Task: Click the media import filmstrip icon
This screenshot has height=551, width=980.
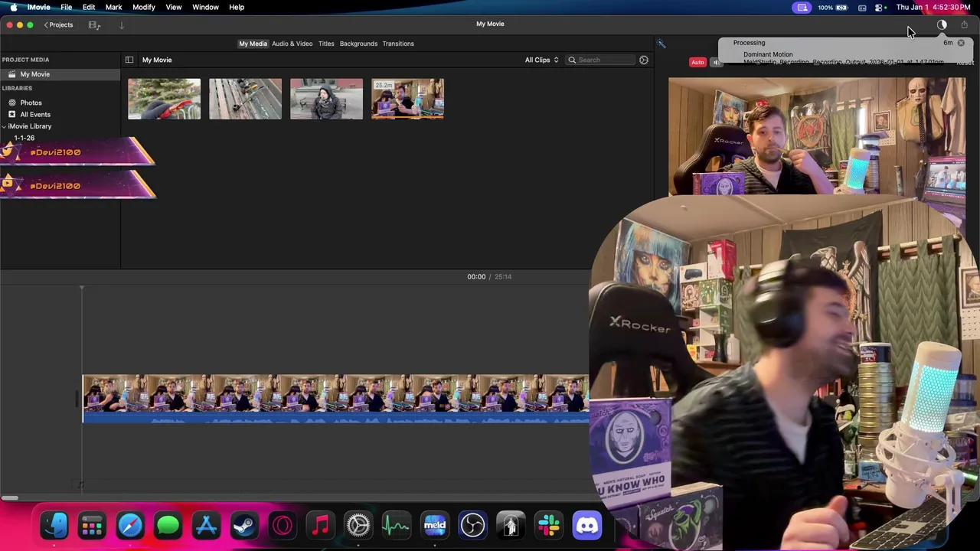Action: [x=94, y=25]
